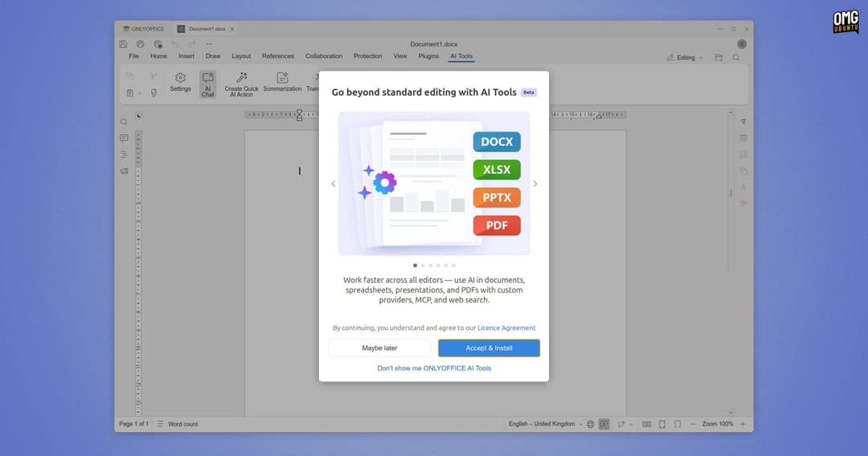The height and width of the screenshot is (456, 868).
Task: Open the Comments panel in left sidebar
Action: pos(124,138)
